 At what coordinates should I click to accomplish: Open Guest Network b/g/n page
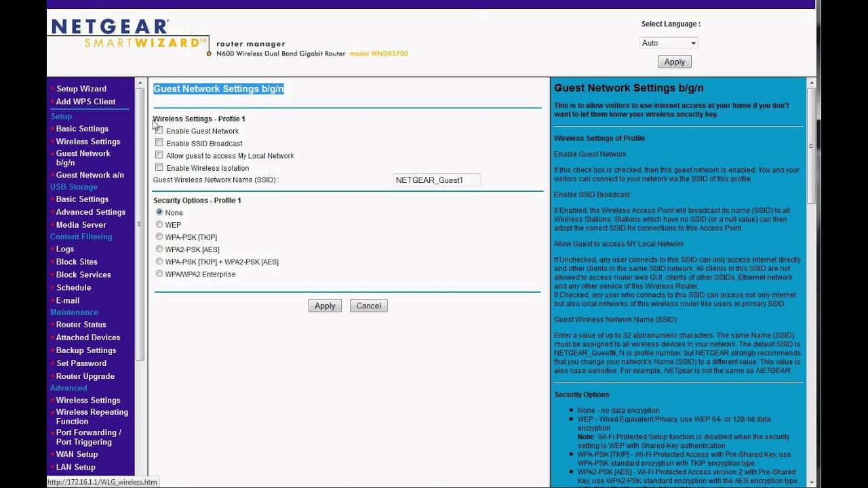[83, 158]
